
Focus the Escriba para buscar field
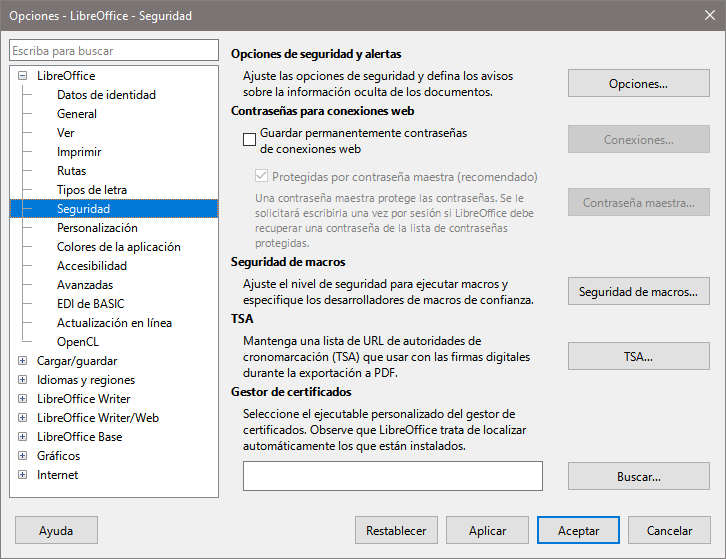pyautogui.click(x=114, y=50)
